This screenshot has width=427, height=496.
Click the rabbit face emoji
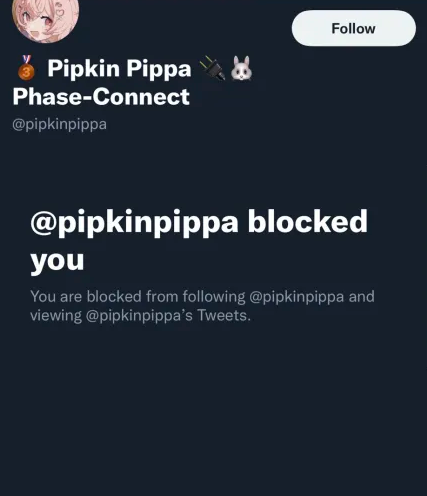[242, 68]
